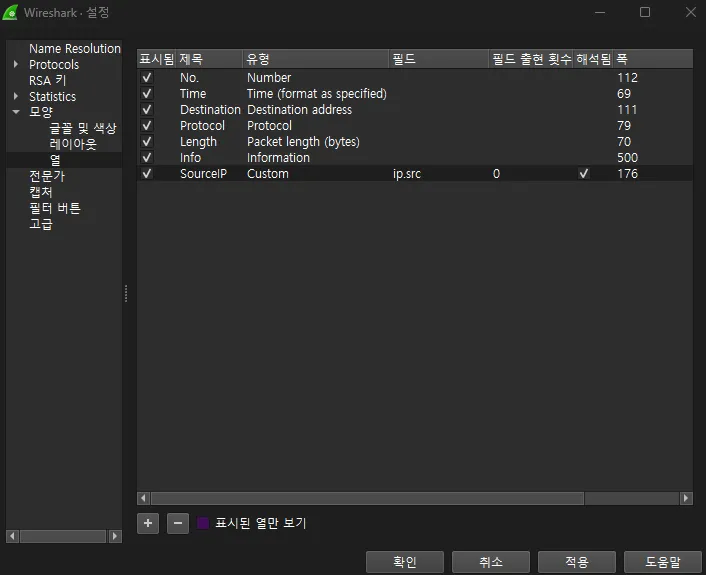Select the Custom type cell
This screenshot has width=706, height=575.
(268, 174)
